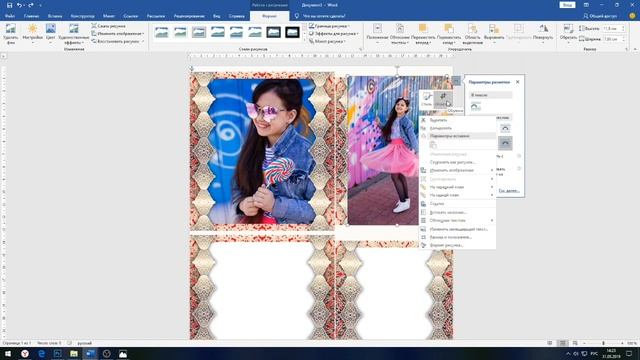Open Word from the Windows taskbar
Screen dimensions: 640x360
[90, 353]
